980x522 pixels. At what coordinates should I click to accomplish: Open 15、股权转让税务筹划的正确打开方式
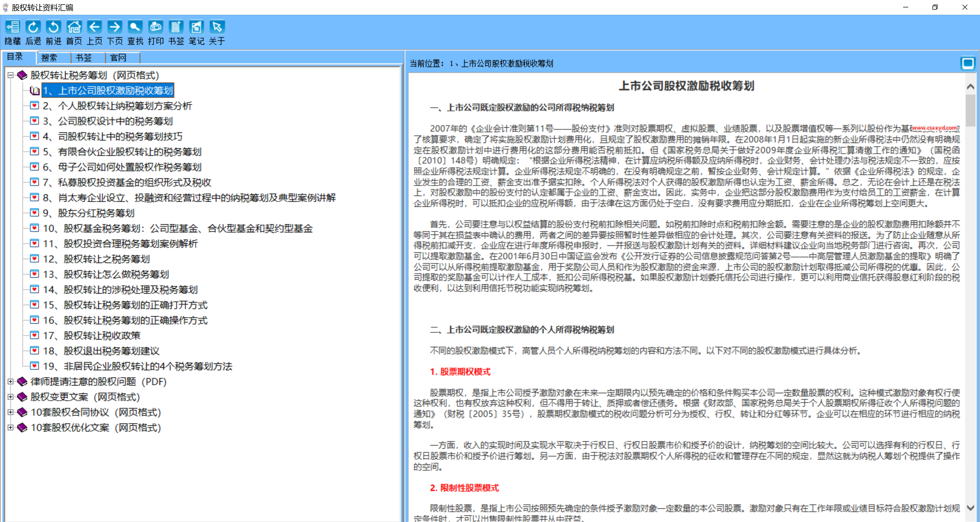(125, 305)
